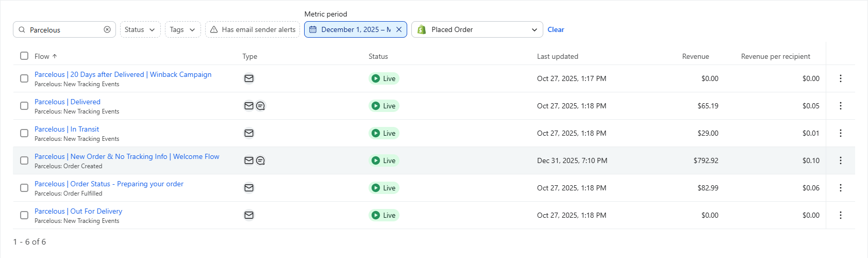Open more options for Winback Campaign flow

pos(841,78)
